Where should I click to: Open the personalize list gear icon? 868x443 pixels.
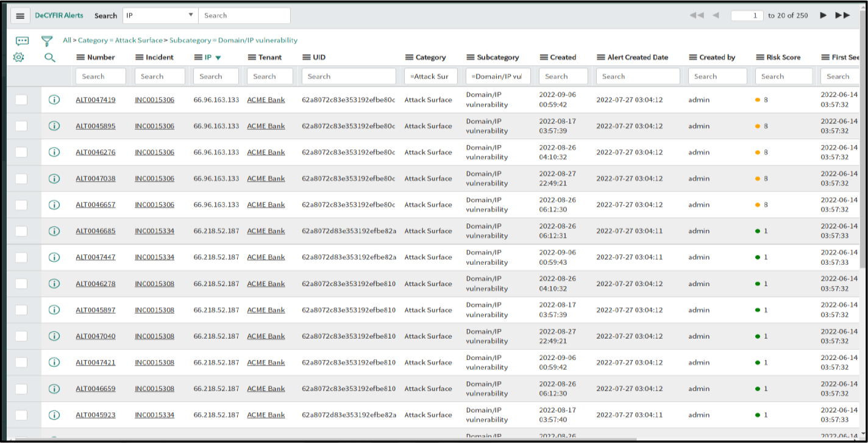tap(19, 57)
